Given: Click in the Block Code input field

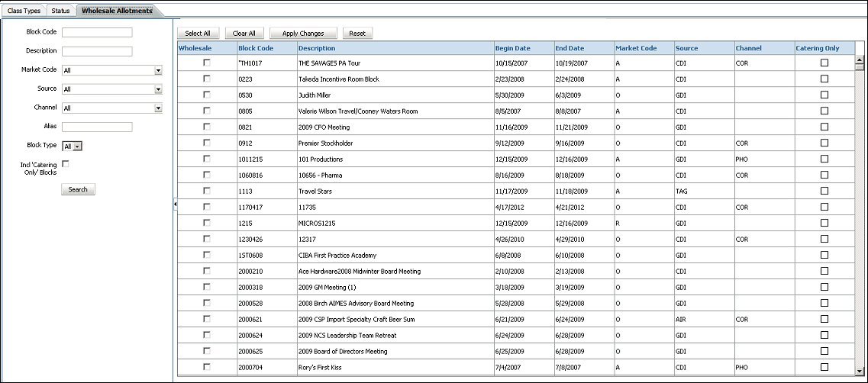Looking at the screenshot, I should [97, 32].
